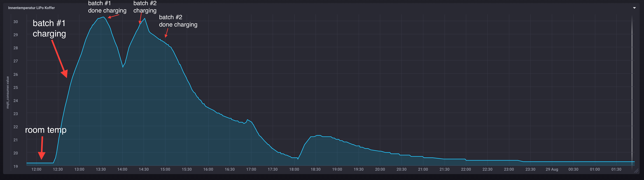Image resolution: width=644 pixels, height=180 pixels.
Task: Click the 13:00 time axis label
Action: tap(79, 169)
